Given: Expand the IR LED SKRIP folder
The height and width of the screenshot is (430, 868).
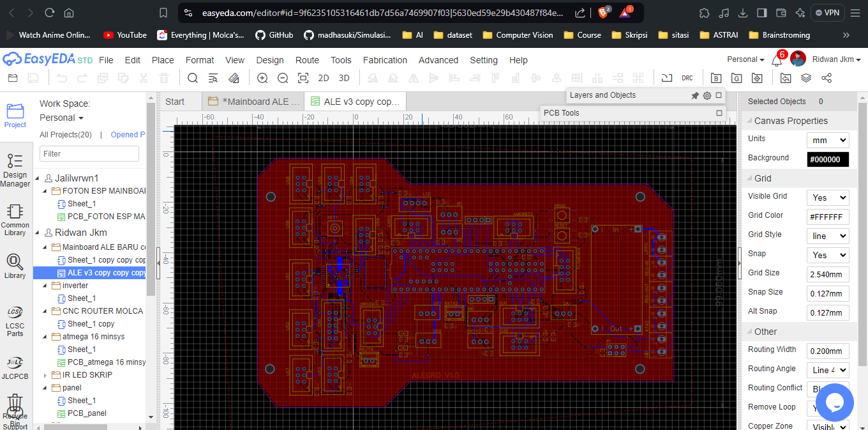Looking at the screenshot, I should [x=45, y=375].
